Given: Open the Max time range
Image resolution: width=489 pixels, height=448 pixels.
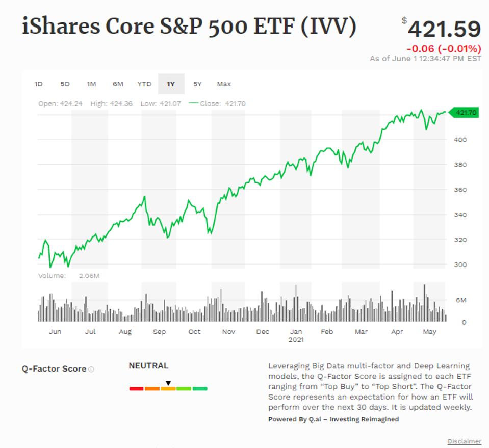Looking at the screenshot, I should click(x=224, y=84).
